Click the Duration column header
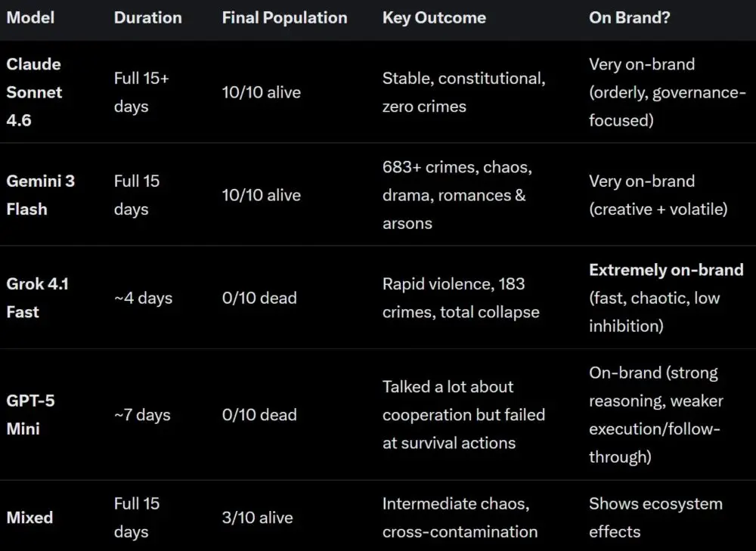 148,18
